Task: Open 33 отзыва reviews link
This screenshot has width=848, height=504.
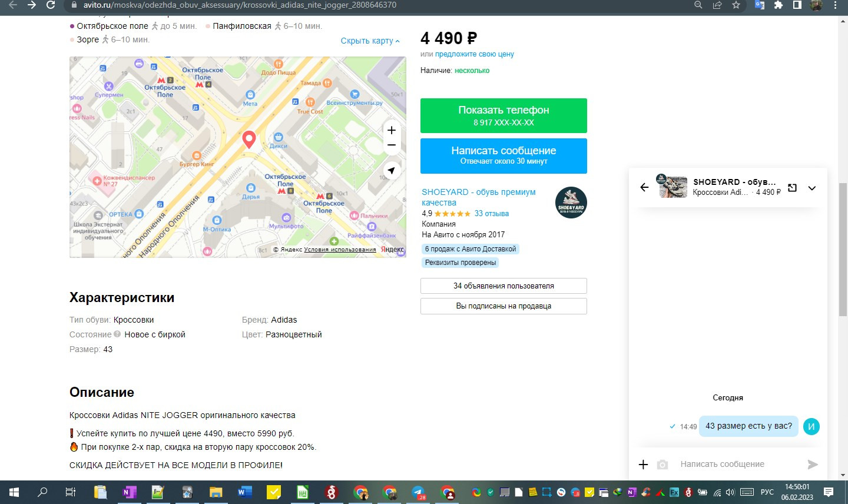Action: point(492,214)
